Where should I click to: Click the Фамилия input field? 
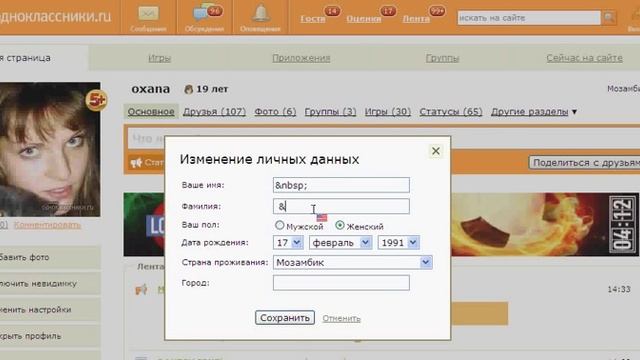tap(341, 206)
